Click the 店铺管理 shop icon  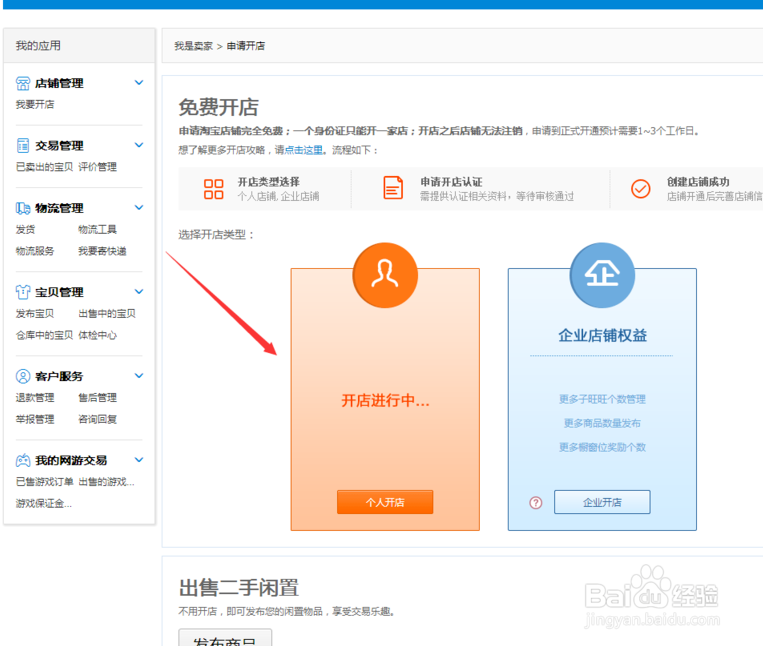point(23,83)
